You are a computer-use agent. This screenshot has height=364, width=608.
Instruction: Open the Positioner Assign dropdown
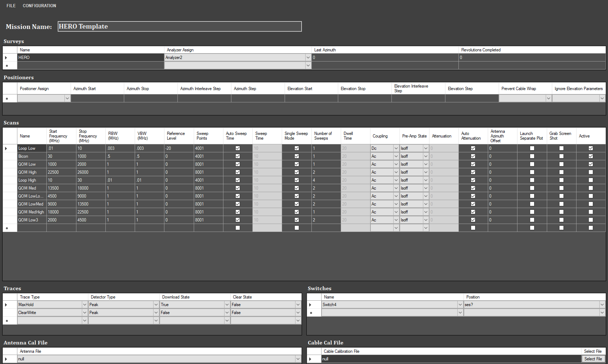(67, 98)
